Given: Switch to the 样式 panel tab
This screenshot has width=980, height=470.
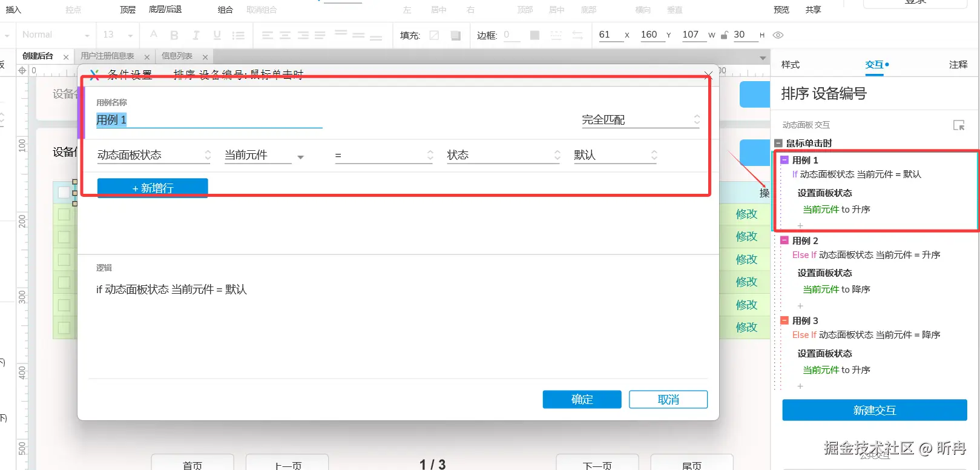Looking at the screenshot, I should click(x=791, y=65).
